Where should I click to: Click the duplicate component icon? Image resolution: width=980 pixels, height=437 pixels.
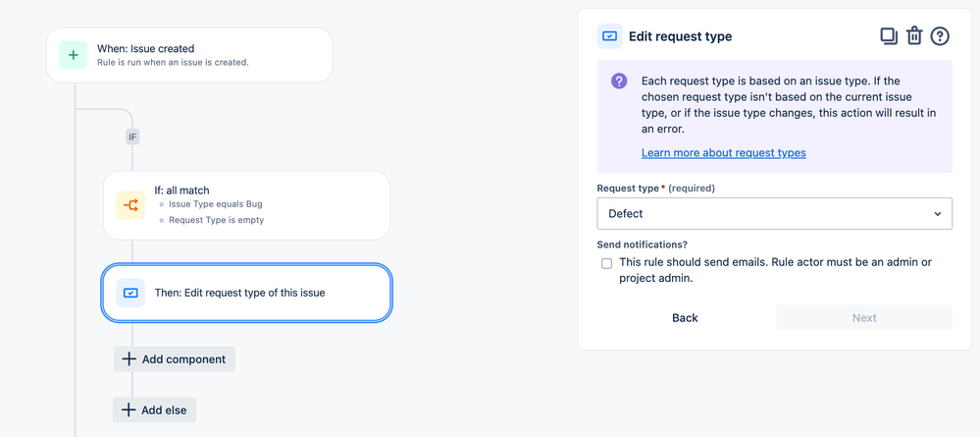(x=889, y=36)
